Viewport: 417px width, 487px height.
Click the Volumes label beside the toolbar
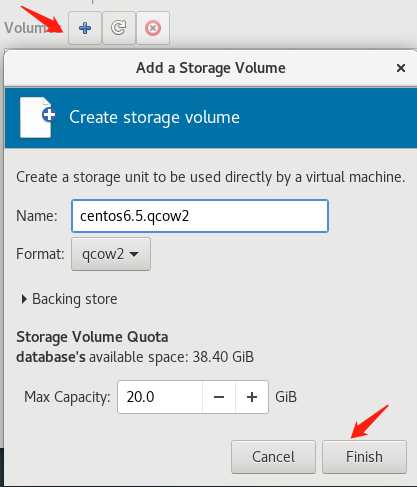(27, 28)
